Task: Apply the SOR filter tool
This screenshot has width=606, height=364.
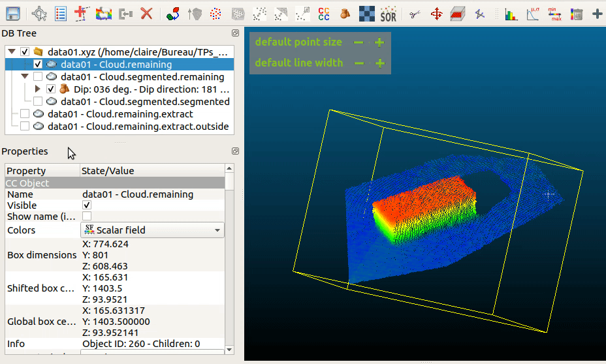Action: (x=388, y=14)
